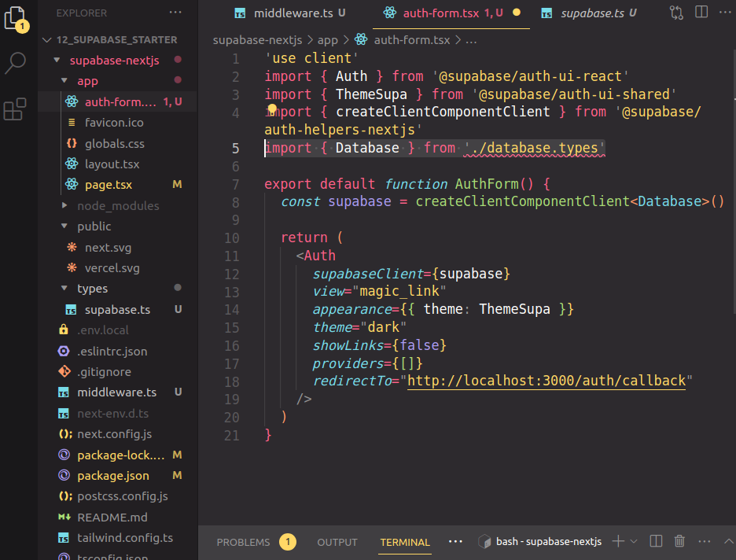Open the PROBLEMS panel tab
The image size is (736, 560).
(243, 542)
